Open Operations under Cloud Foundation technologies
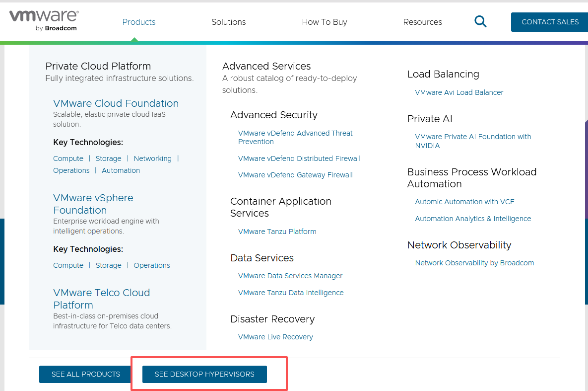This screenshot has height=391, width=588. 71,170
